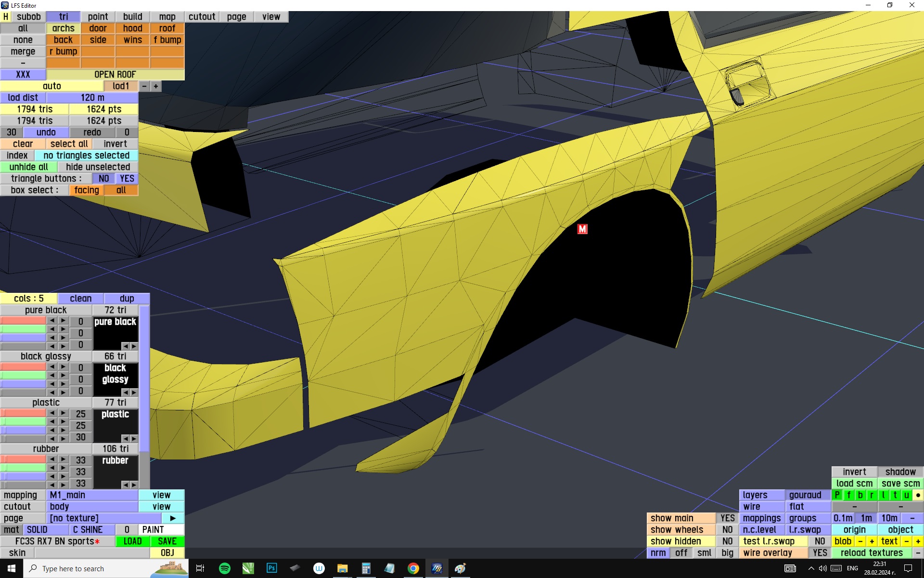Expand page texture arrow selector
The height and width of the screenshot is (578, 924).
tap(173, 518)
